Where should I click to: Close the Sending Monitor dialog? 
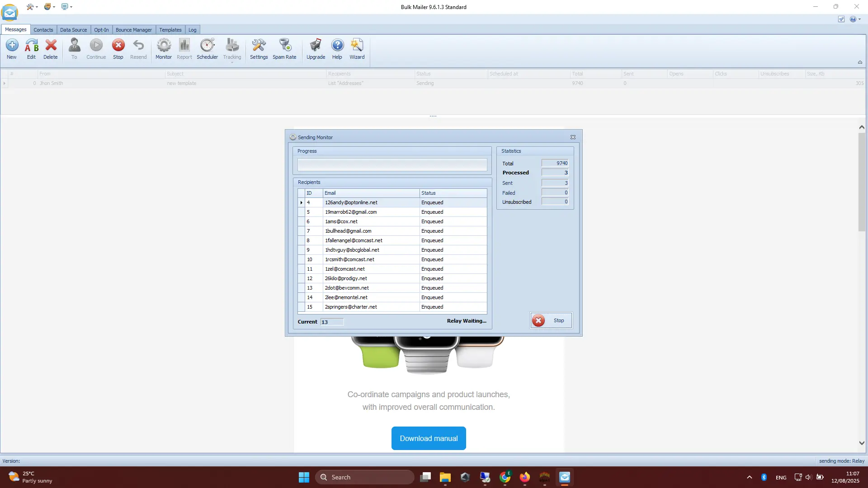click(x=573, y=137)
